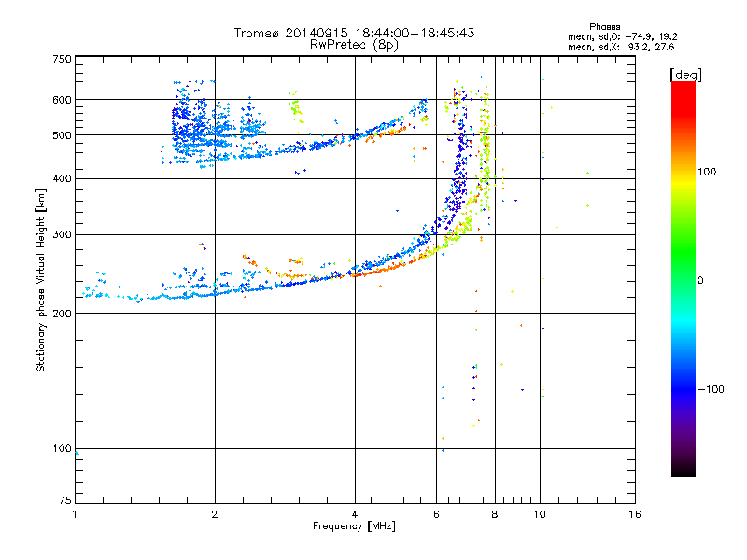Click the subtitle 'RwPretec (8p)'

(x=354, y=45)
